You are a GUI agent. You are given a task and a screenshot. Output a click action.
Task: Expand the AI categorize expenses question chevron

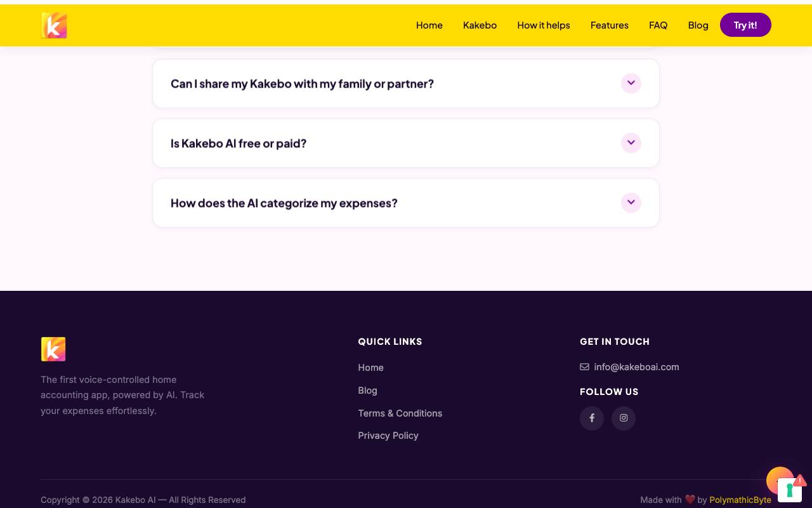tap(631, 203)
